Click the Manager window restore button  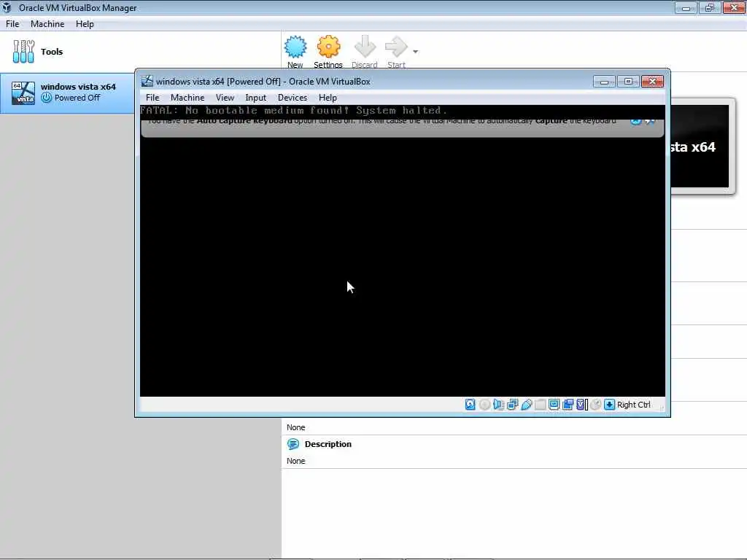709,7
